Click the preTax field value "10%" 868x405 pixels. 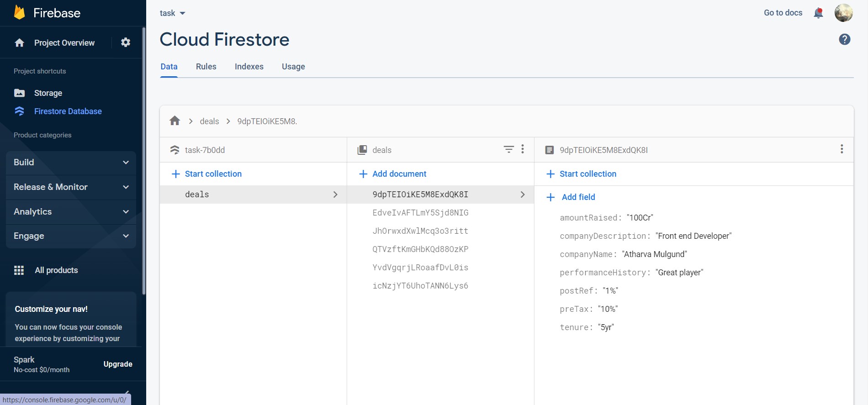(608, 309)
